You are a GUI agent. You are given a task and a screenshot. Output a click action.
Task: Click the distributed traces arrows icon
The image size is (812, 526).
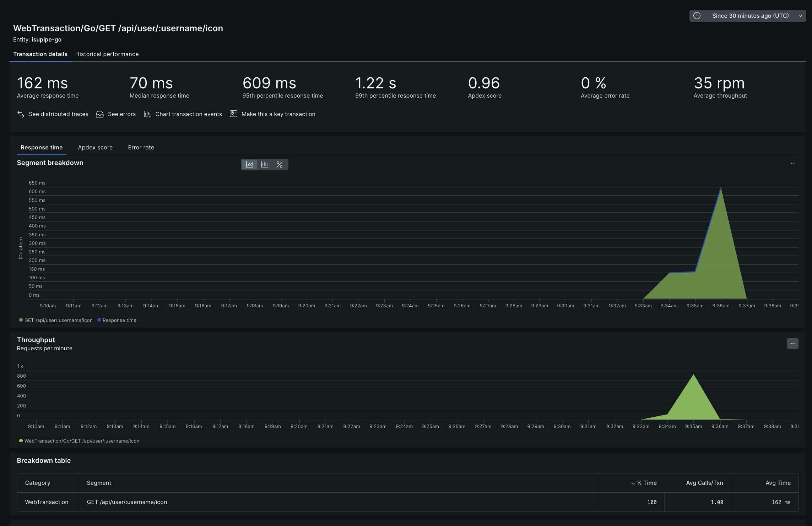(21, 114)
